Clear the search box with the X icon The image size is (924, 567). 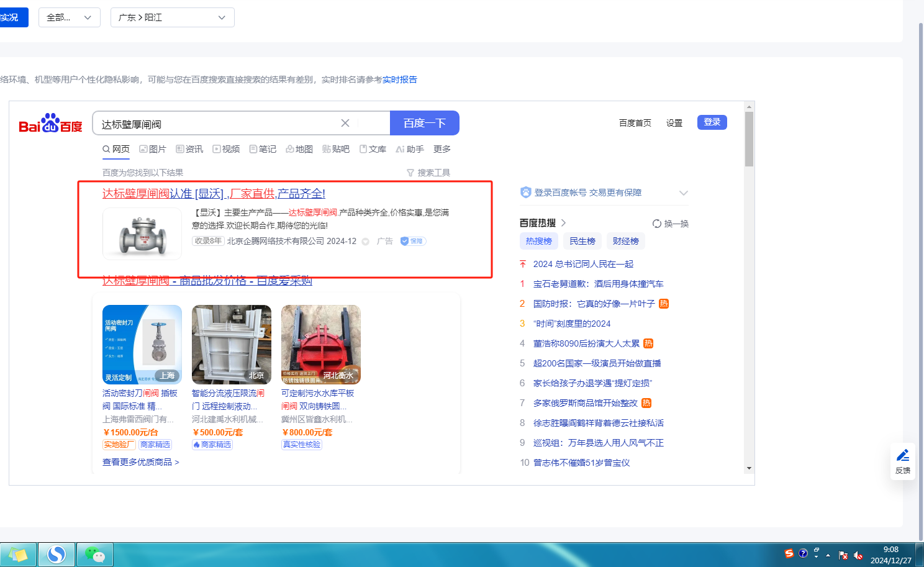pyautogui.click(x=345, y=123)
